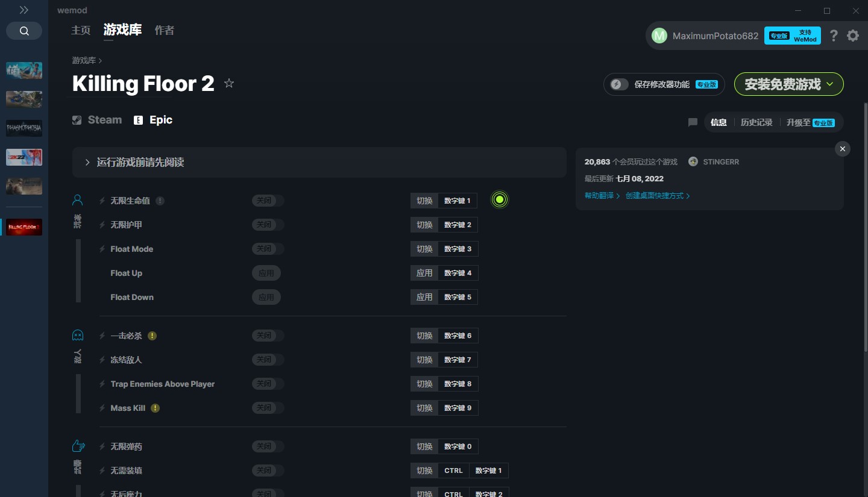Switch to the 信息 tab
868x497 pixels.
[x=719, y=122]
